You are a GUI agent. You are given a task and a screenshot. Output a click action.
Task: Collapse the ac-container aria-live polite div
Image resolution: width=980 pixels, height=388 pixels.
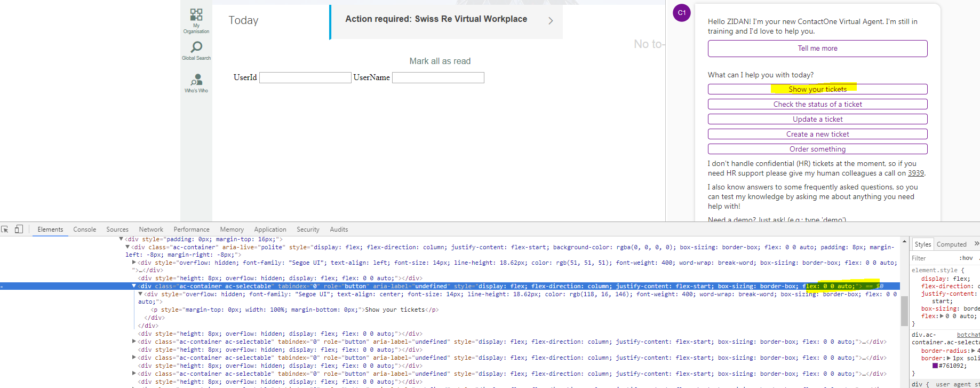[128, 247]
